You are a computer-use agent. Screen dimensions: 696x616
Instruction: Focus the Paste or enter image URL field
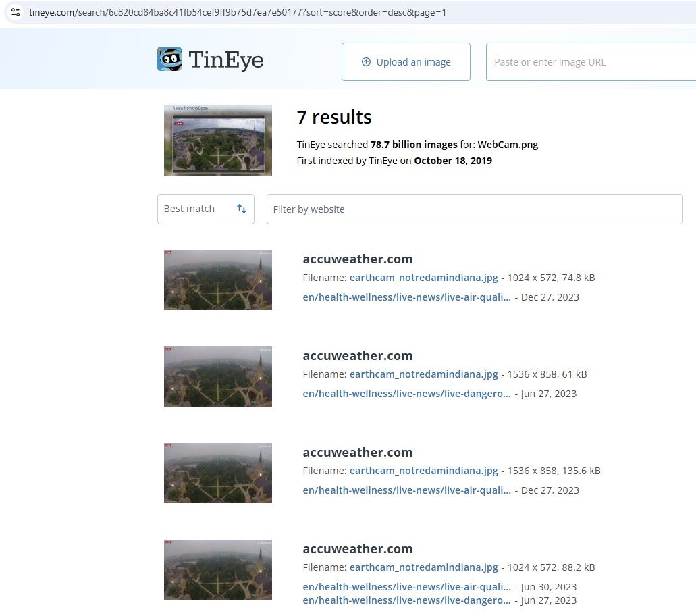587,62
